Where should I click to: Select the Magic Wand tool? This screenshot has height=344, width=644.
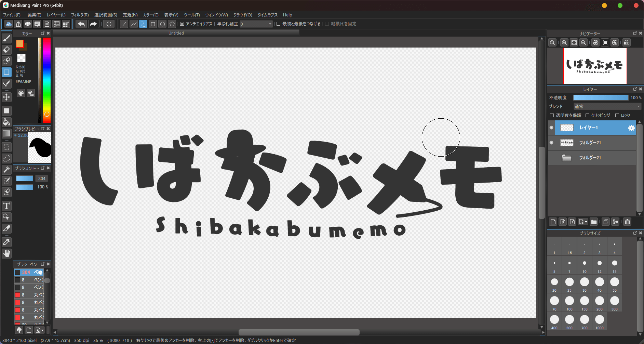[x=6, y=170]
